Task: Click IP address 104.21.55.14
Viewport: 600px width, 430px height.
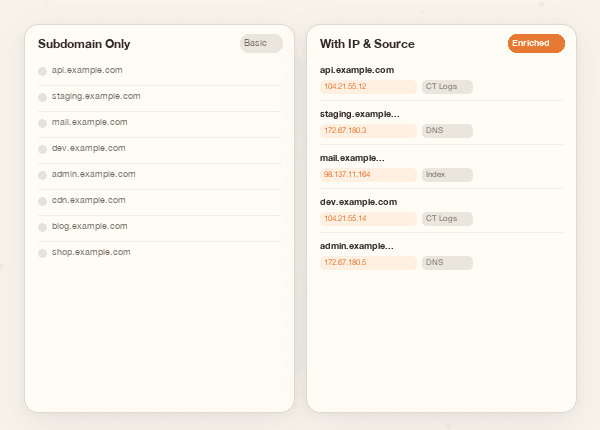Action: coord(368,219)
